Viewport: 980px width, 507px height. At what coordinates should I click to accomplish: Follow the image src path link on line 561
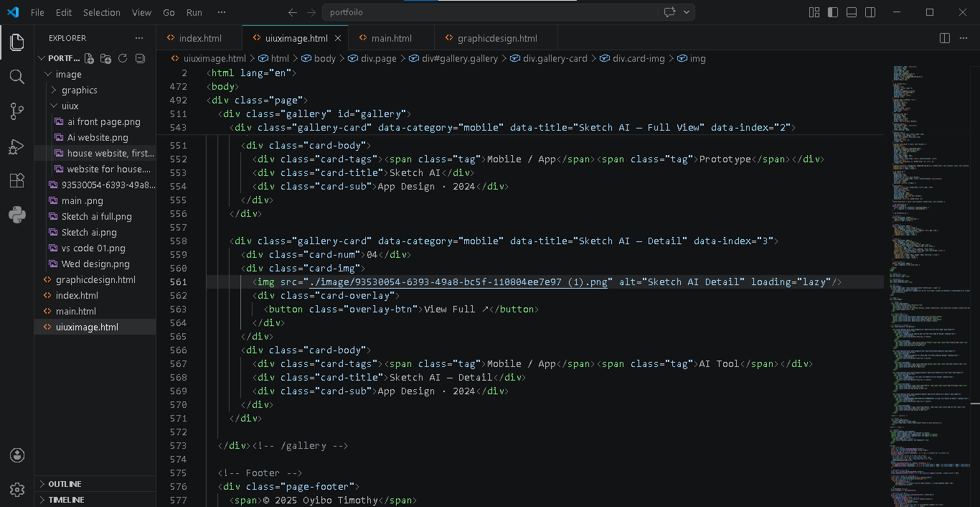(458, 282)
